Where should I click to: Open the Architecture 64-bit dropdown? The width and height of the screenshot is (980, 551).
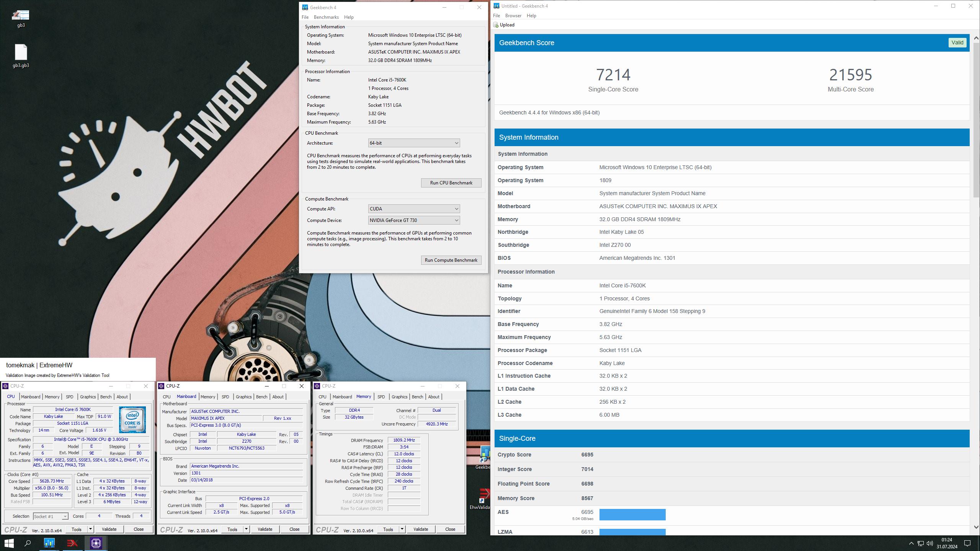pos(414,143)
